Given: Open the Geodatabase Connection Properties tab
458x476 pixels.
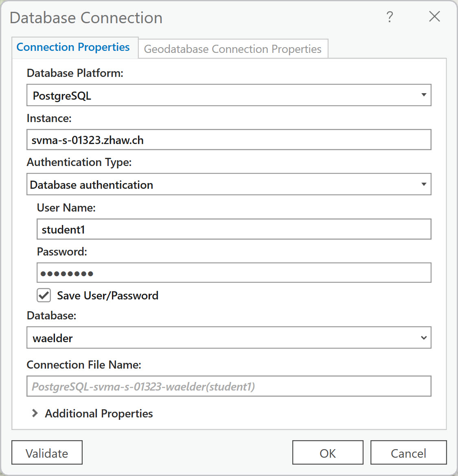Looking at the screenshot, I should (233, 49).
